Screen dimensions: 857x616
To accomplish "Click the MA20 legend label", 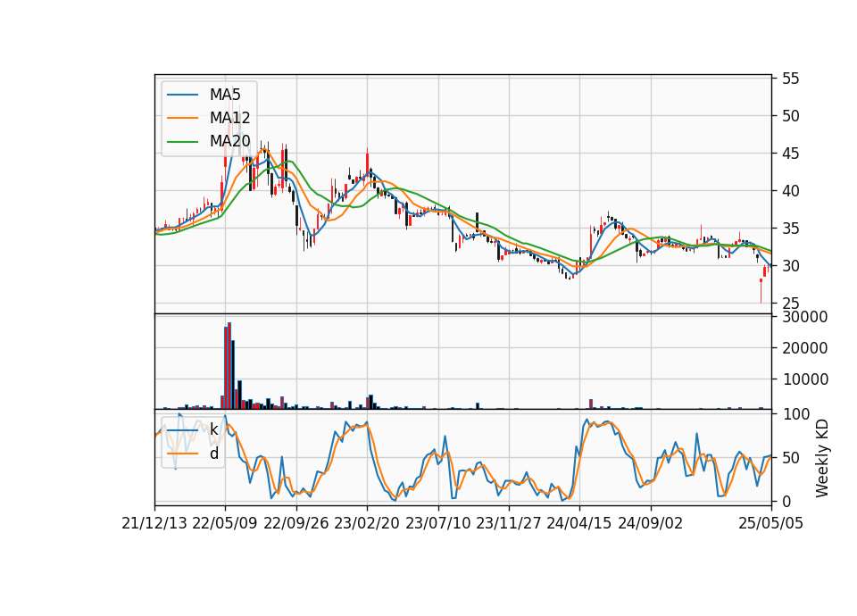I will click(x=230, y=142).
